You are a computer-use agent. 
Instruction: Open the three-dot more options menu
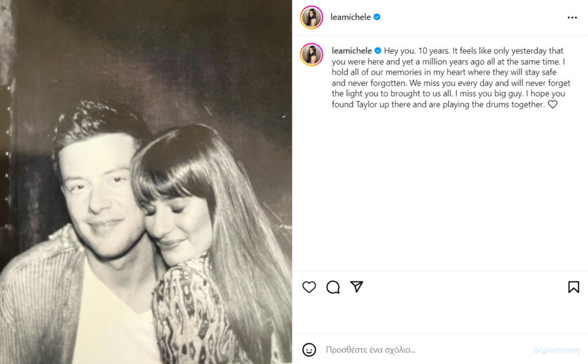[572, 17]
